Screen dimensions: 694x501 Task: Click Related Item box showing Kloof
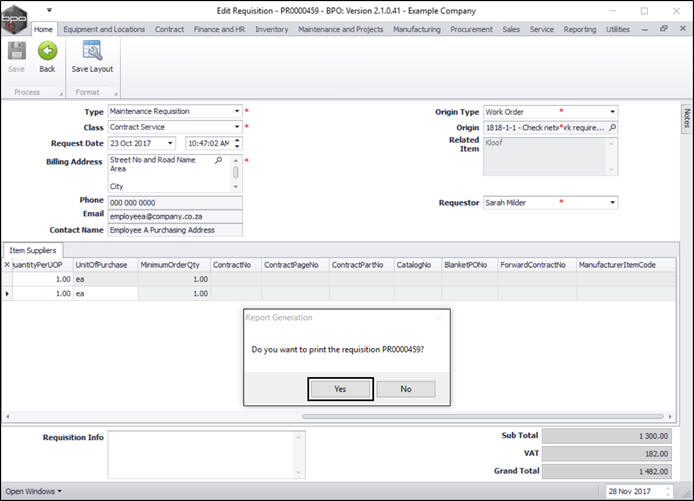[551, 156]
